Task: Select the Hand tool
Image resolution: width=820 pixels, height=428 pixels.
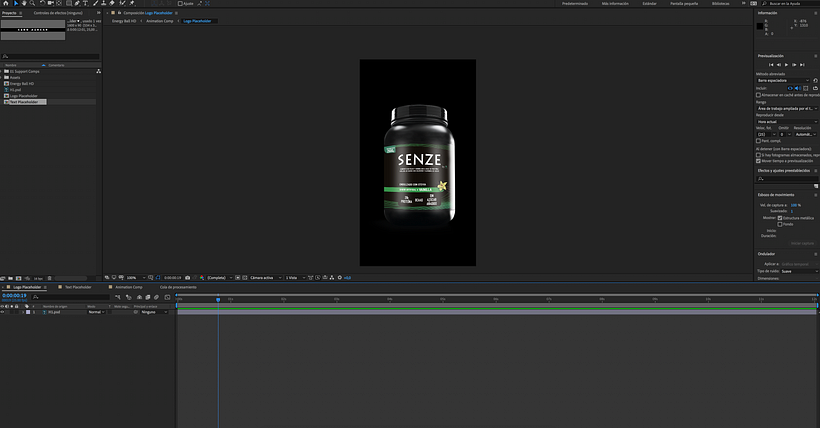Action: (x=24, y=3)
